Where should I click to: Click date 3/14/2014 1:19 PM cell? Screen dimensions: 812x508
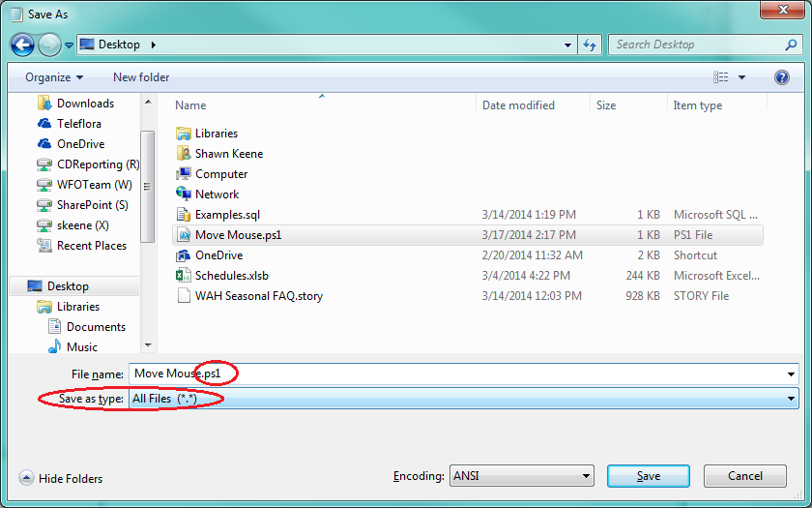(529, 215)
